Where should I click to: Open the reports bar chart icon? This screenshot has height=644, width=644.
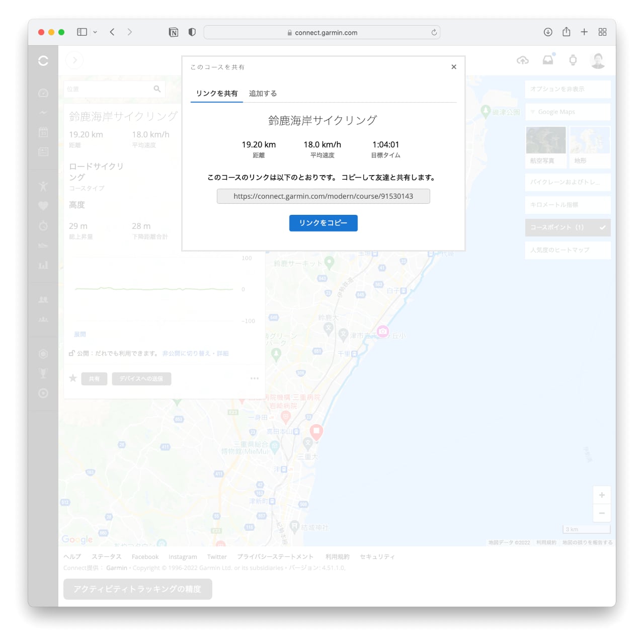click(x=43, y=265)
